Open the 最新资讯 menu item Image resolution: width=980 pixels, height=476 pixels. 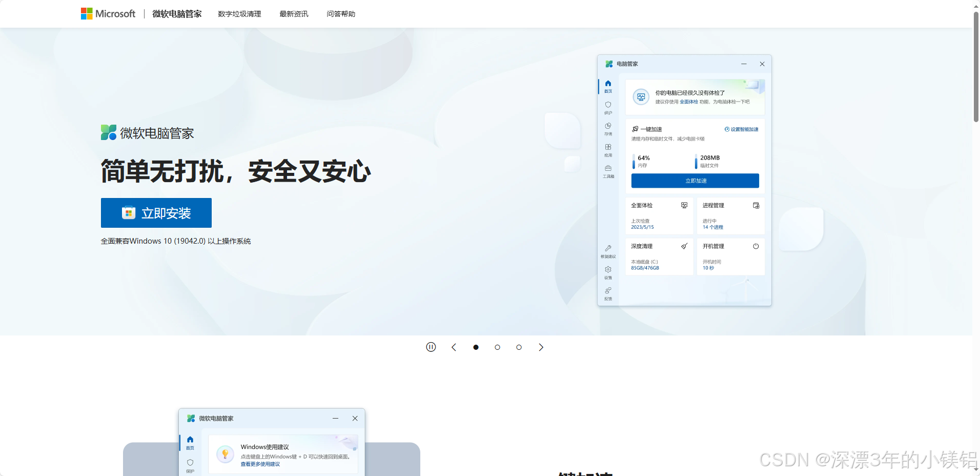pyautogui.click(x=294, y=14)
